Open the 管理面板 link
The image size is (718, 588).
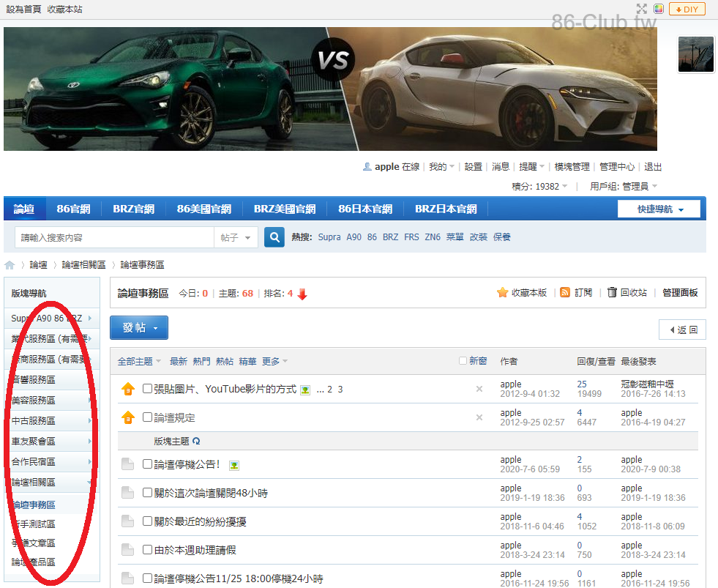(680, 292)
